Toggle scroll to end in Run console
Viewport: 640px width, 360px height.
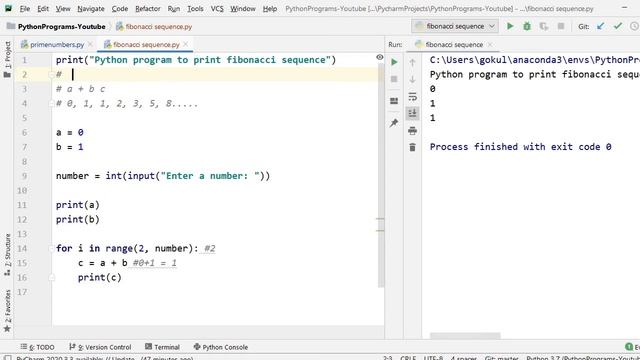(412, 113)
